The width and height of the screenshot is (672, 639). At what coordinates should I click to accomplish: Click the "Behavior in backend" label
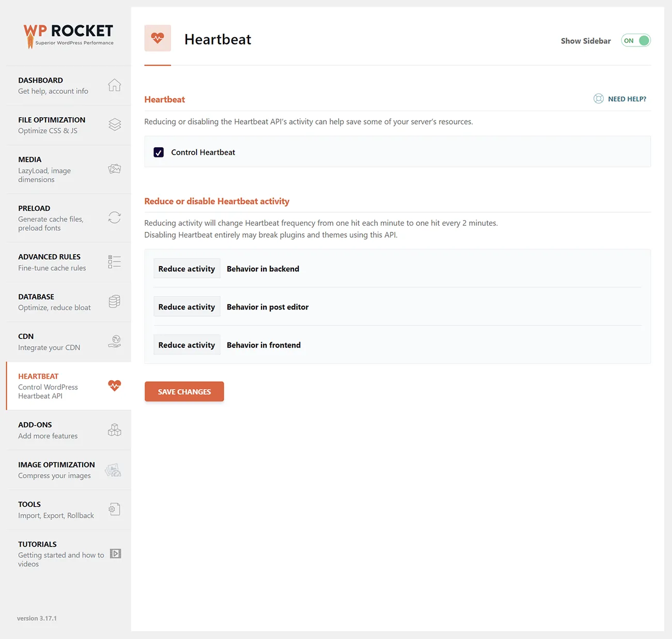tap(263, 269)
